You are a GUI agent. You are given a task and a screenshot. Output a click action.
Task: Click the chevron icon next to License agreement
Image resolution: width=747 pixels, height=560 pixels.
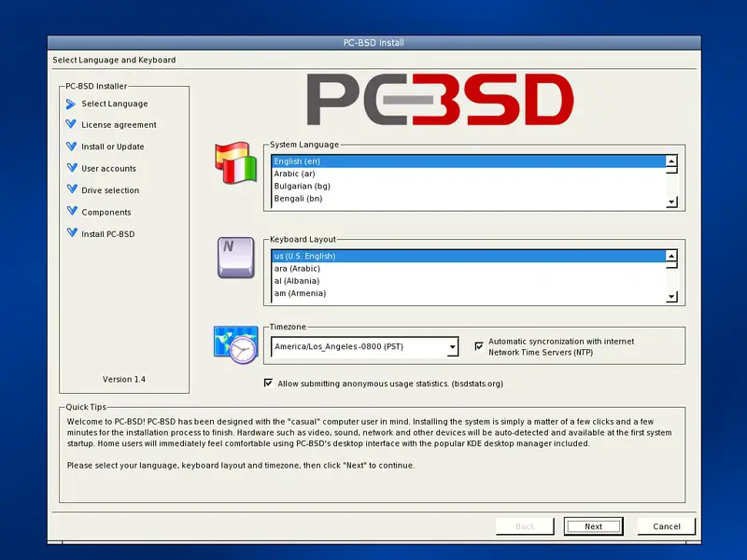click(x=71, y=124)
